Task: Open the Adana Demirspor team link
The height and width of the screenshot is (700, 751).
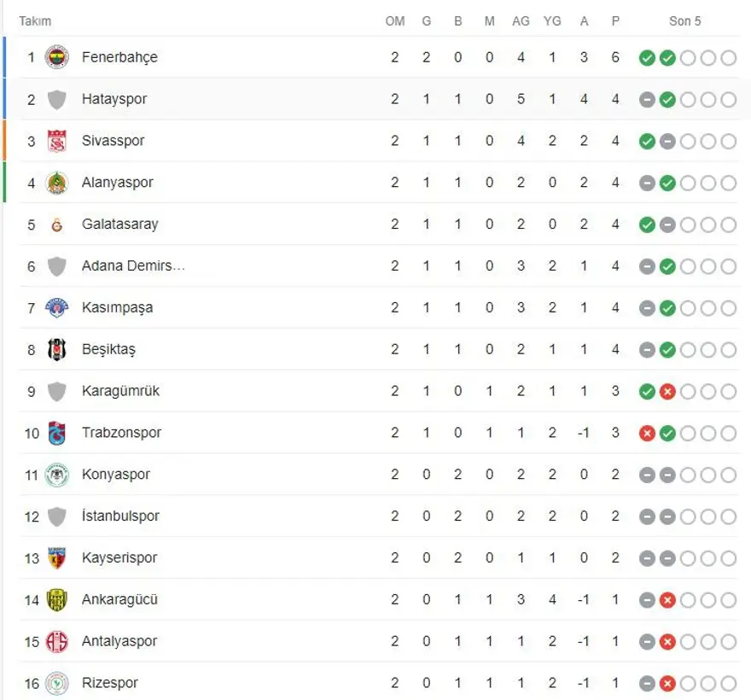Action: coord(133,266)
